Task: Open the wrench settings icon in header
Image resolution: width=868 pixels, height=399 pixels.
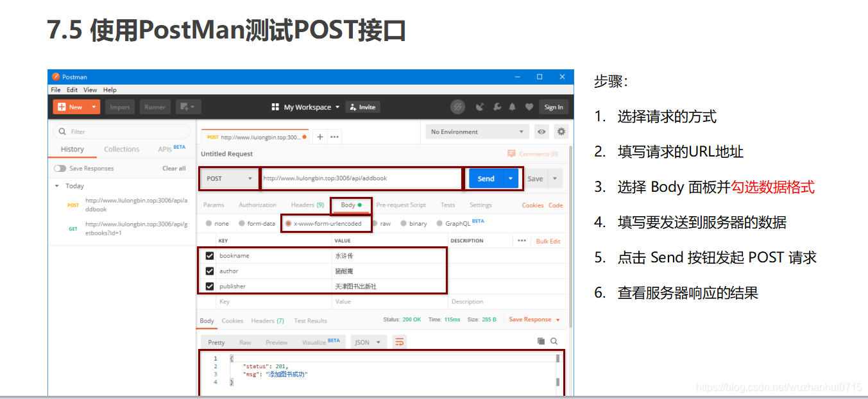Action: point(497,107)
